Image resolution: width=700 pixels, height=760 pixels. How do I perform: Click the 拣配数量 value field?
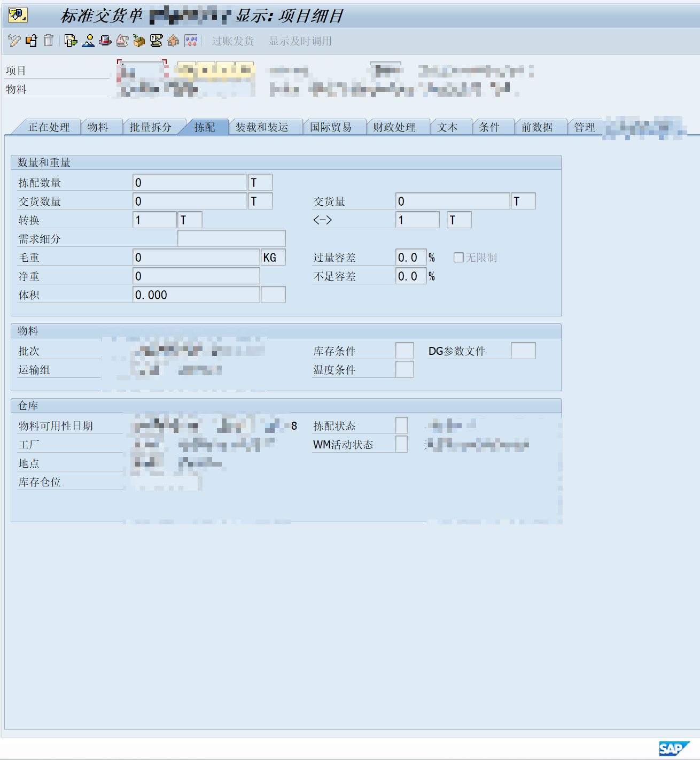(190, 183)
